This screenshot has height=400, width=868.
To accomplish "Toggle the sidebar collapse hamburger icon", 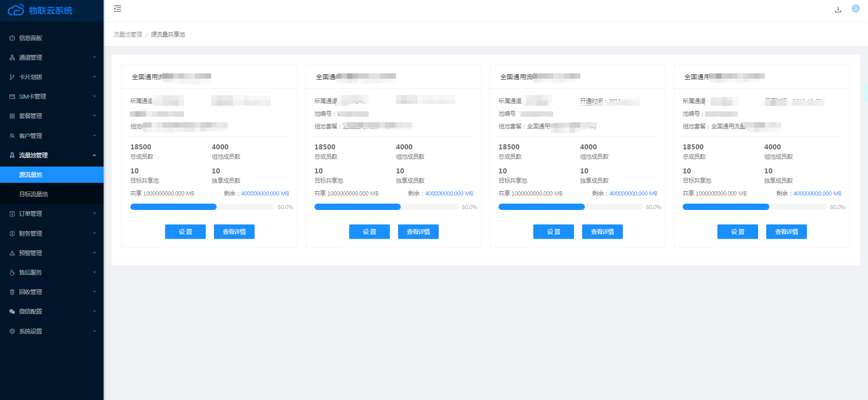I will (118, 9).
